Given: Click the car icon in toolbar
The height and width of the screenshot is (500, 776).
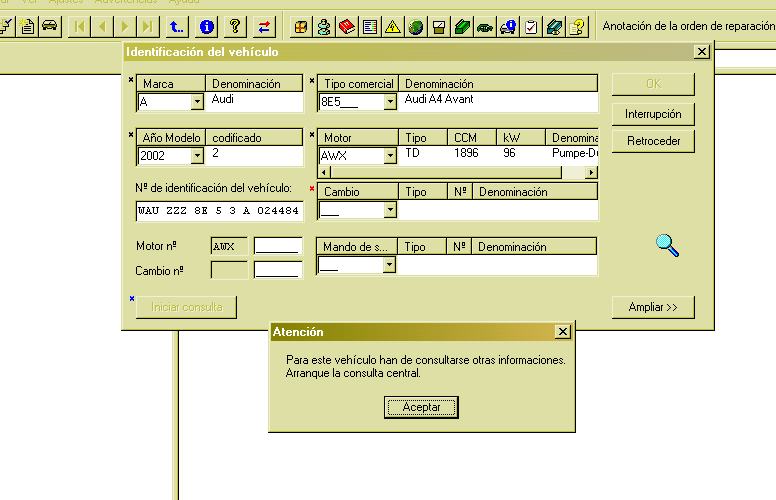Looking at the screenshot, I should click(50, 26).
